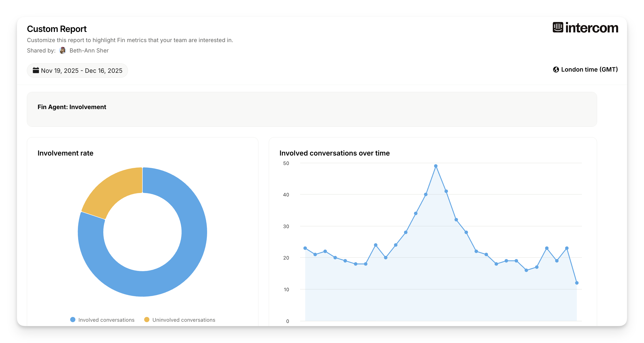Select the first data point on line chart

pos(305,248)
